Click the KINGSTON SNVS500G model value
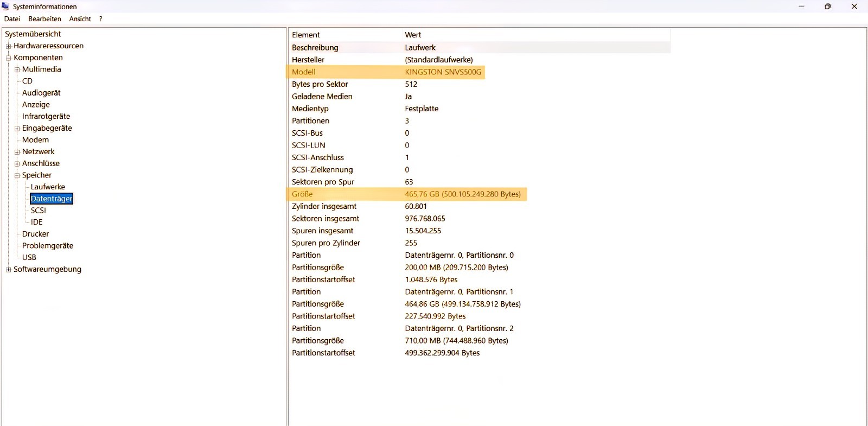This screenshot has width=868, height=426. tap(443, 72)
